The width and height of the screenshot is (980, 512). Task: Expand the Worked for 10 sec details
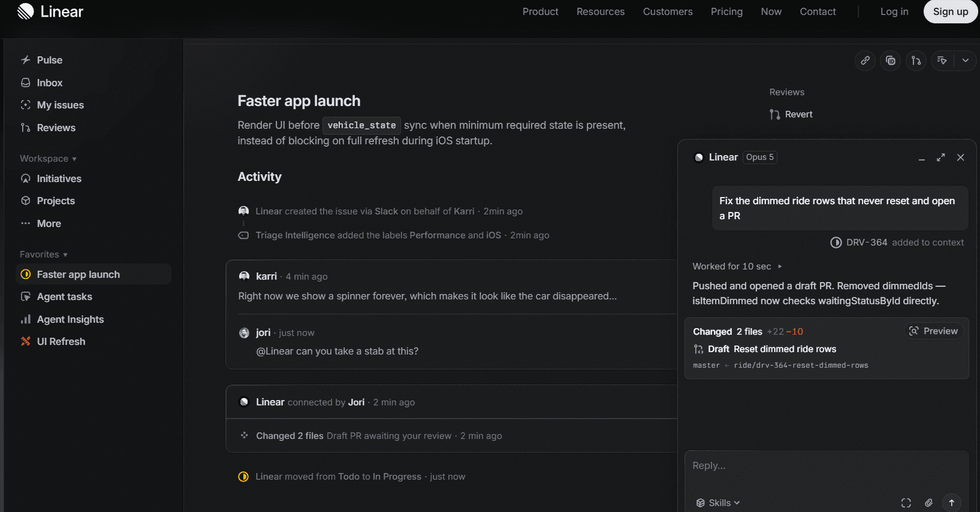tap(737, 266)
